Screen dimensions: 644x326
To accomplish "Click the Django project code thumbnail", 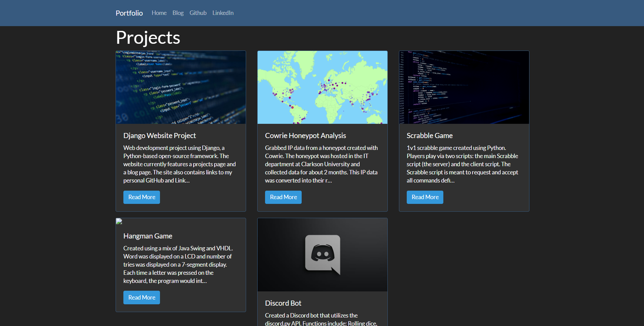I will tap(181, 87).
